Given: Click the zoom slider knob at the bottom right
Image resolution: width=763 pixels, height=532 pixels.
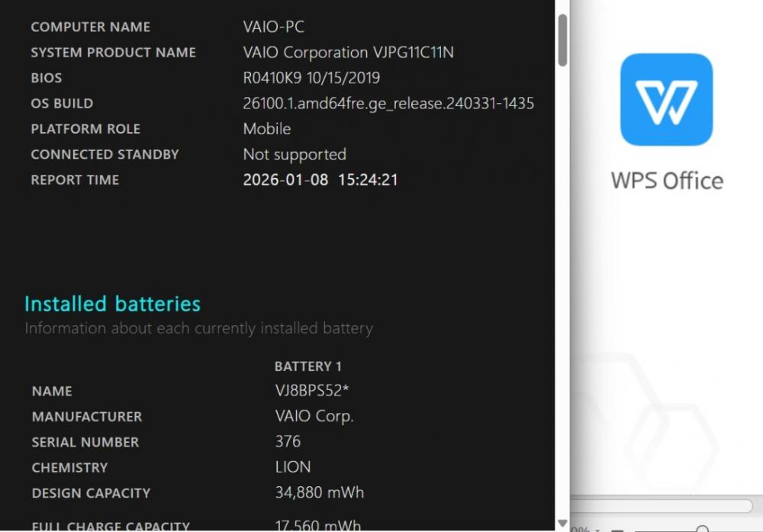Looking at the screenshot, I should (x=702, y=529).
